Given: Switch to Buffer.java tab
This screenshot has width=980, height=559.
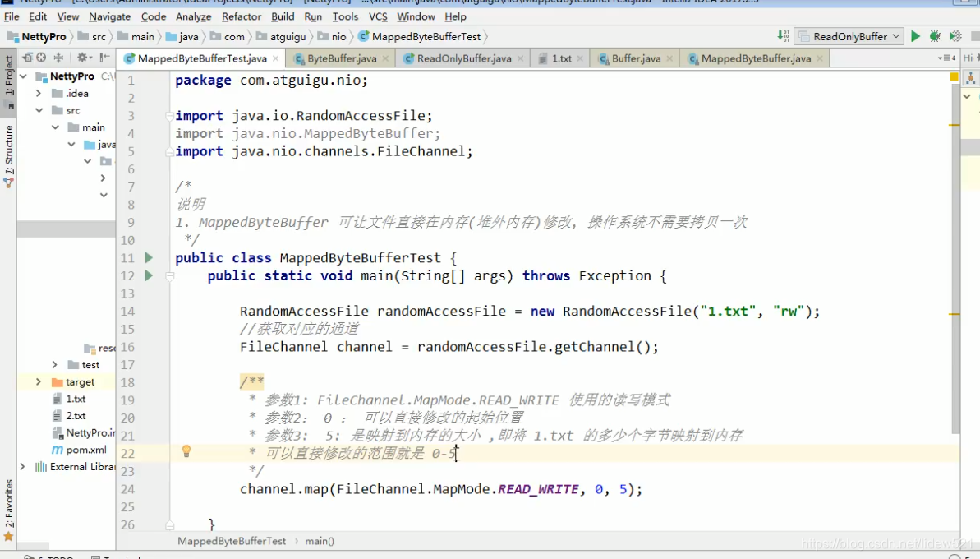Looking at the screenshot, I should [636, 58].
